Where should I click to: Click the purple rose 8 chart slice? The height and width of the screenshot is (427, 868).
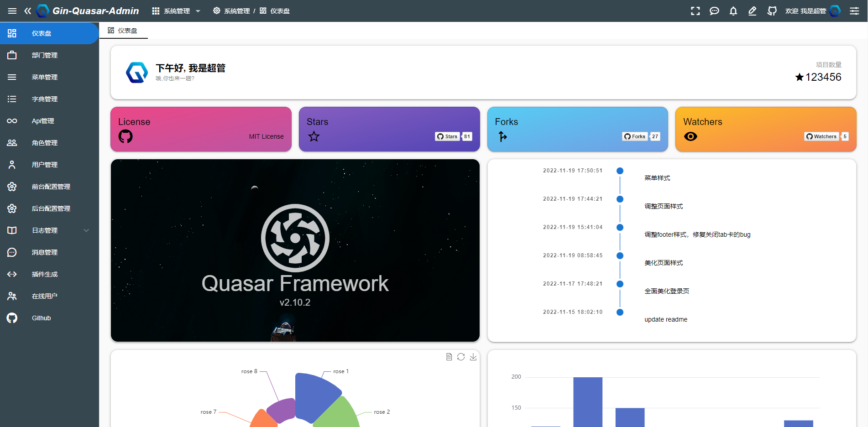coord(282,409)
